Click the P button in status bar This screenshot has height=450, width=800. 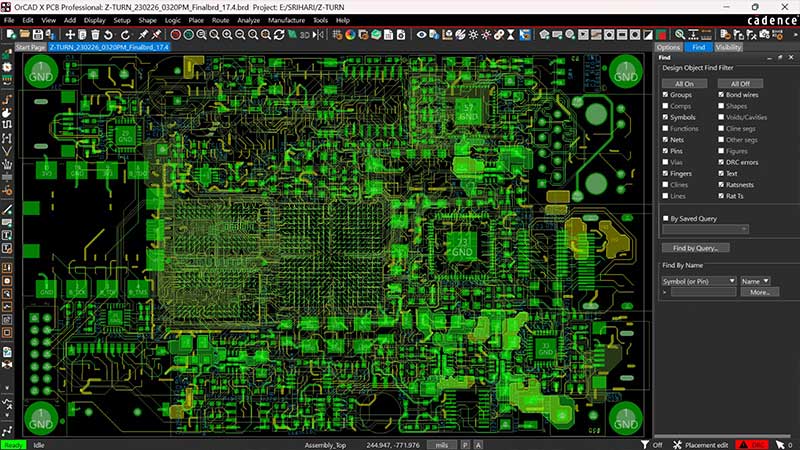(465, 445)
